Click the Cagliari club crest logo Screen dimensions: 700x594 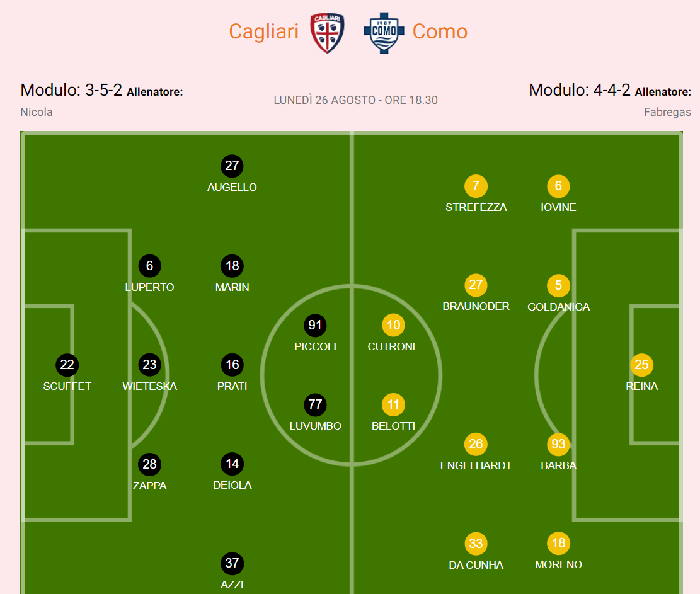[x=327, y=33]
